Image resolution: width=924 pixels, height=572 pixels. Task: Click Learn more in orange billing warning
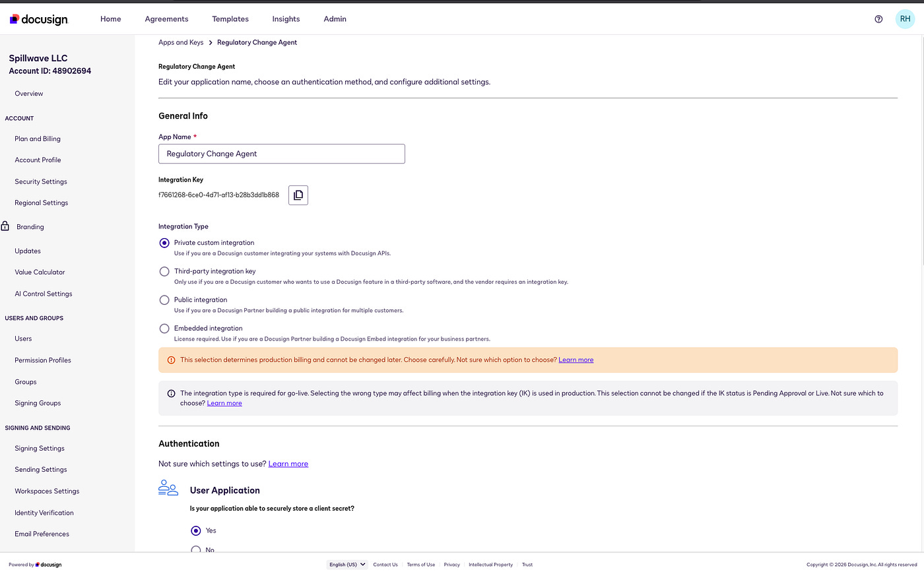576,360
